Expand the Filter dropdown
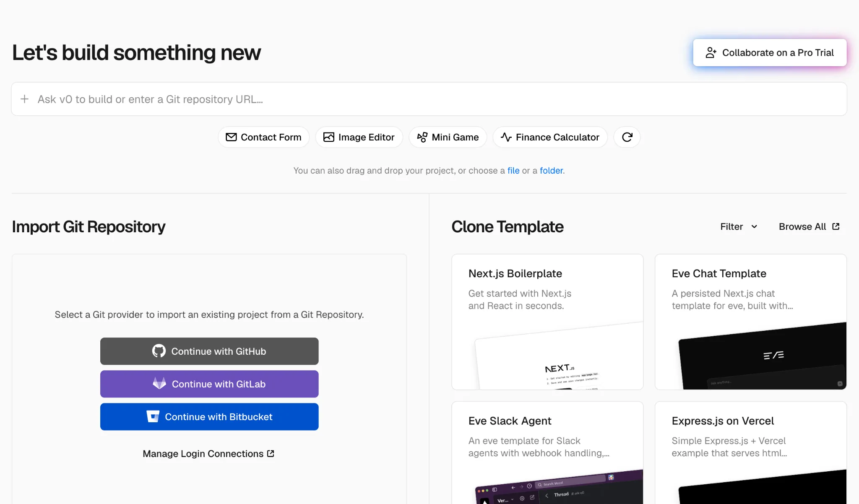This screenshot has width=859, height=504. click(x=739, y=226)
